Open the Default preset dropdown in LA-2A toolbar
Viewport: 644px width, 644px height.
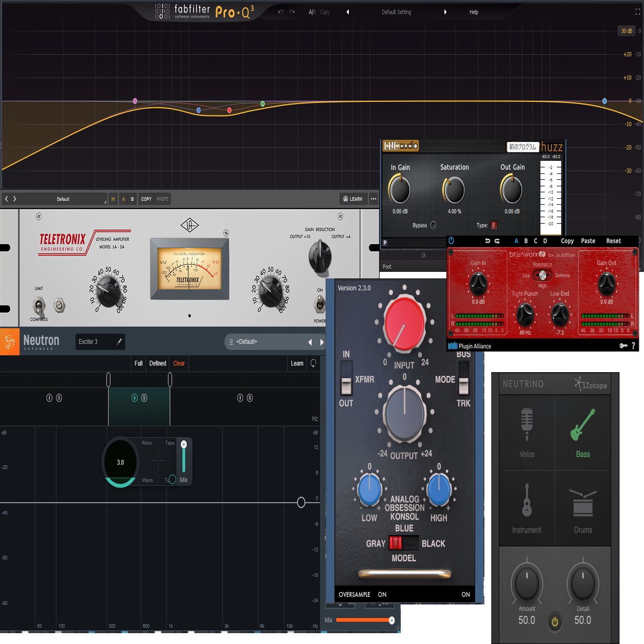(x=63, y=199)
